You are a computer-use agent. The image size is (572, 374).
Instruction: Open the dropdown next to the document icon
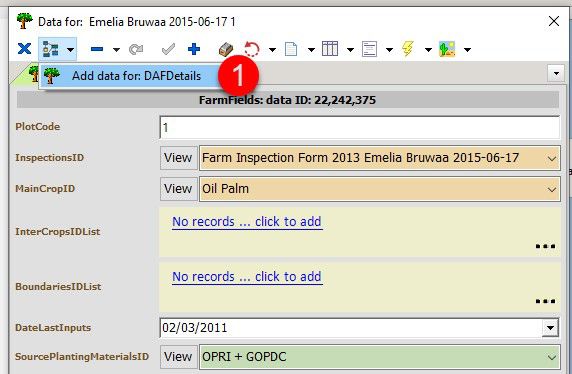[311, 50]
